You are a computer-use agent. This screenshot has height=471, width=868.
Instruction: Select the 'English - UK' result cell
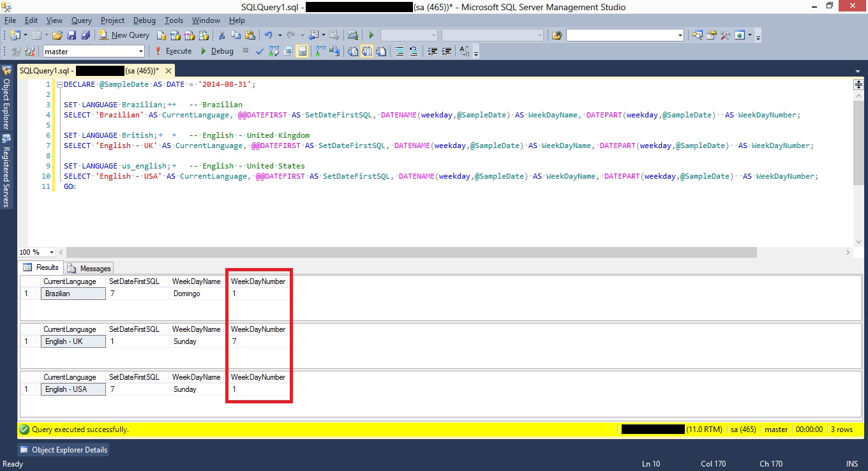coord(73,341)
